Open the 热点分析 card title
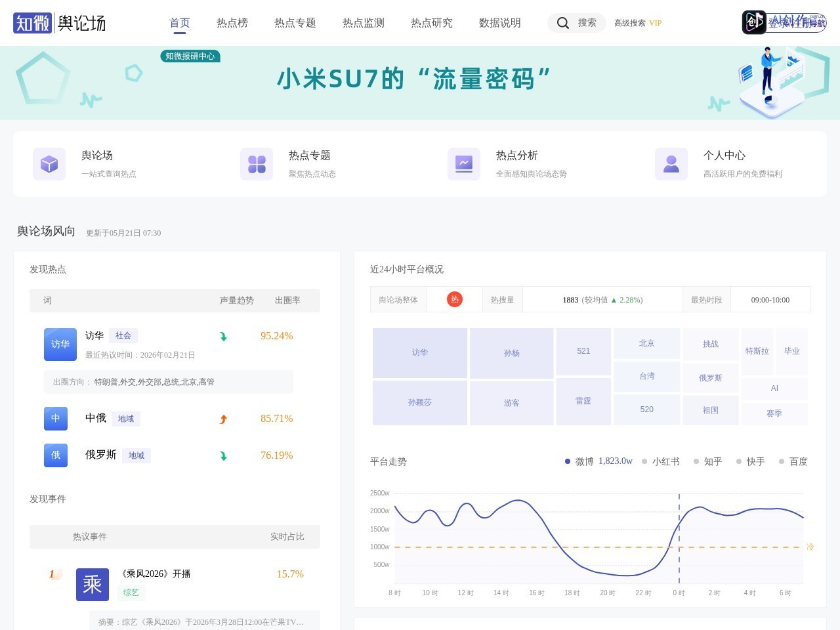This screenshot has width=840, height=630. point(517,156)
